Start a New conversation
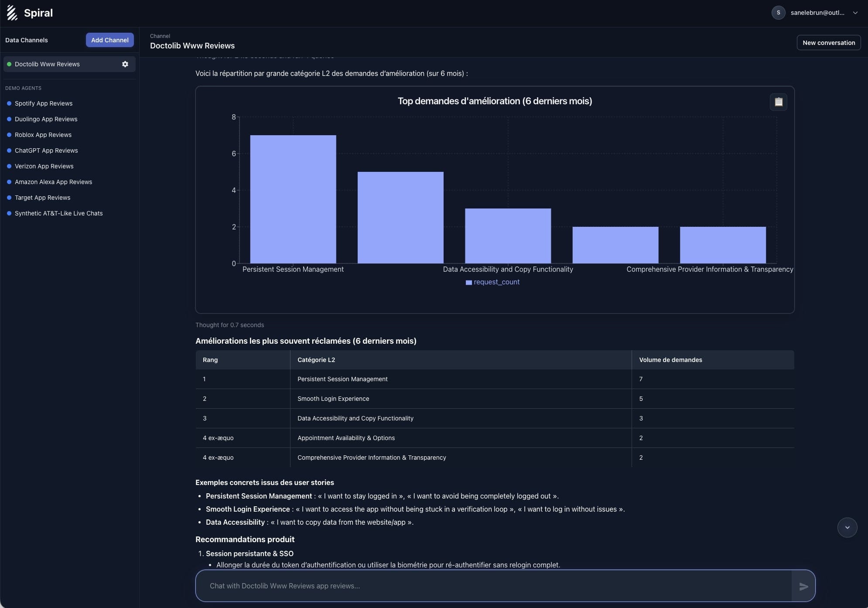 828,43
